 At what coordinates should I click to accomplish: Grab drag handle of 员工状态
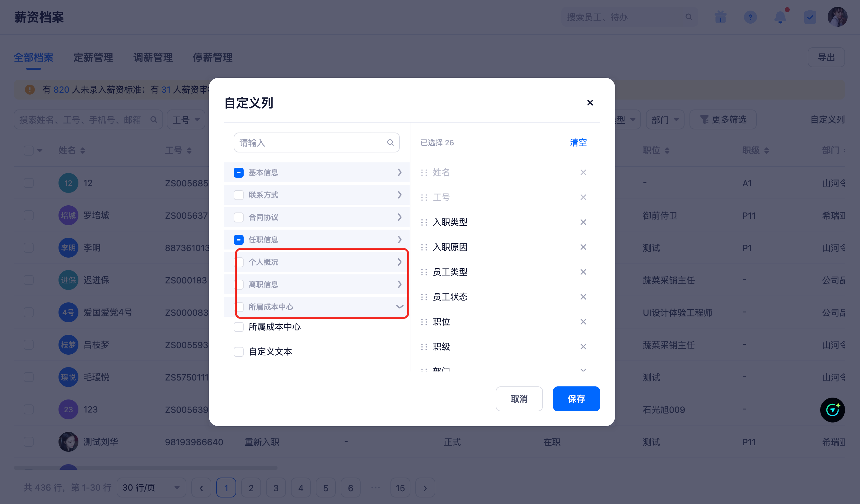(424, 297)
